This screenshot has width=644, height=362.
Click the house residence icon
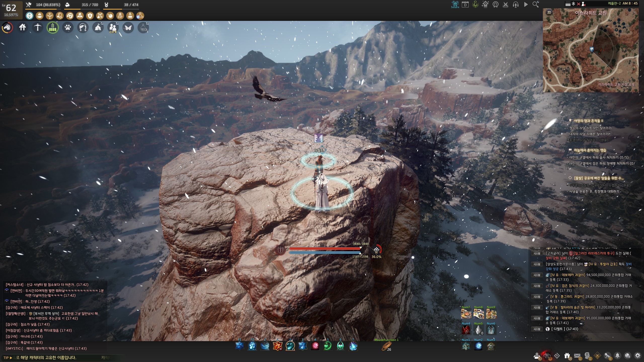(22, 27)
